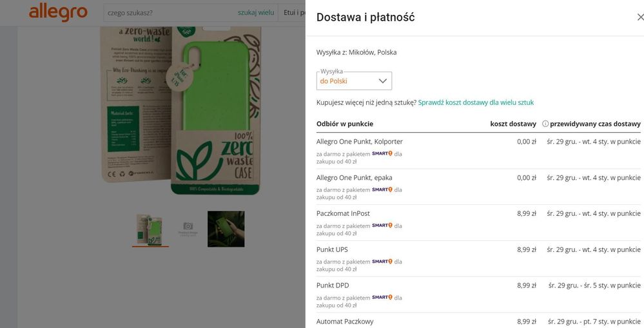Expand the Etui category dropdown in search bar

[292, 13]
